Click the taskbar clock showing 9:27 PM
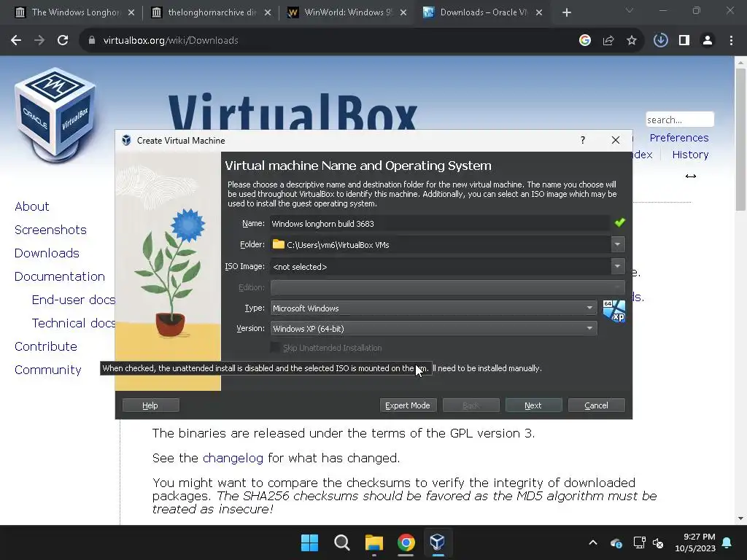Viewport: 747px width, 560px height. tap(695, 542)
